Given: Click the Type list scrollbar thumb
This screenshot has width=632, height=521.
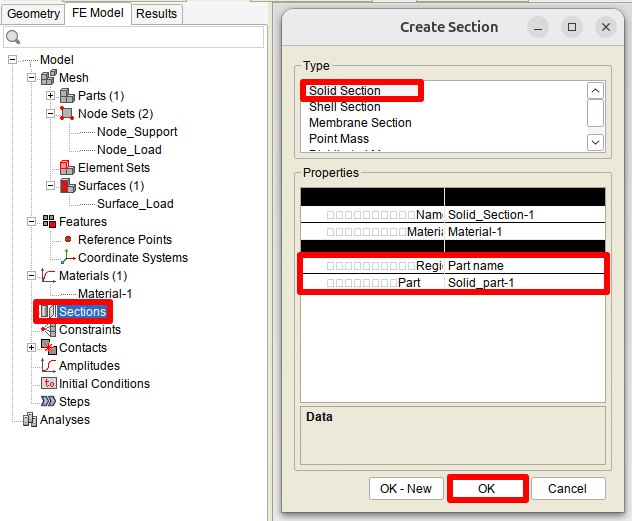Looking at the screenshot, I should tap(595, 113).
